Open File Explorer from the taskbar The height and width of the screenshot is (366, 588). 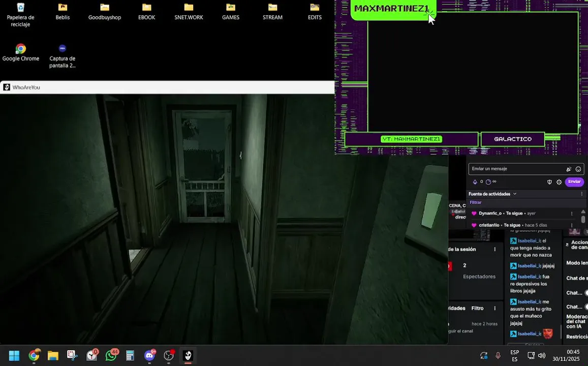pos(53,355)
